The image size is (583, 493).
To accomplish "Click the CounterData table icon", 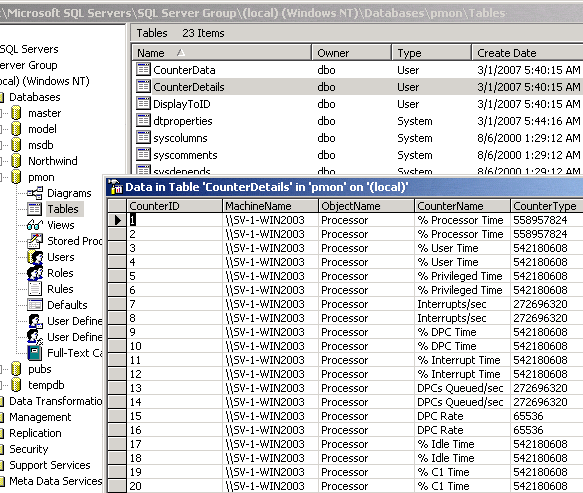I will point(143,70).
